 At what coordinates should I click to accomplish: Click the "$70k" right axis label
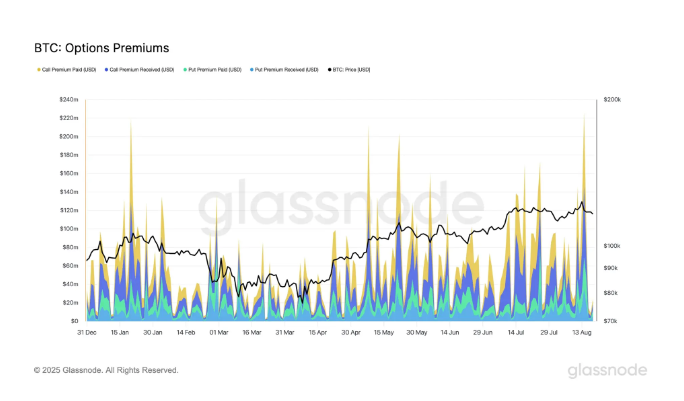point(610,321)
